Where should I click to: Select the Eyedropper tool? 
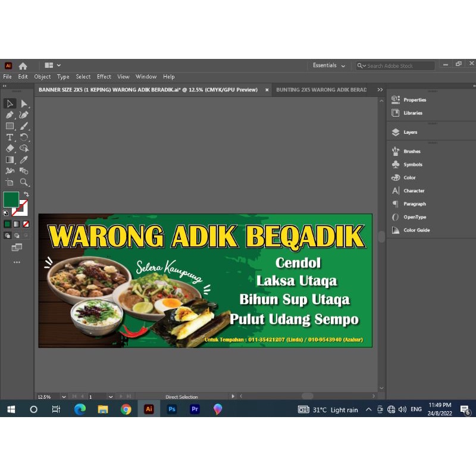[x=24, y=160]
